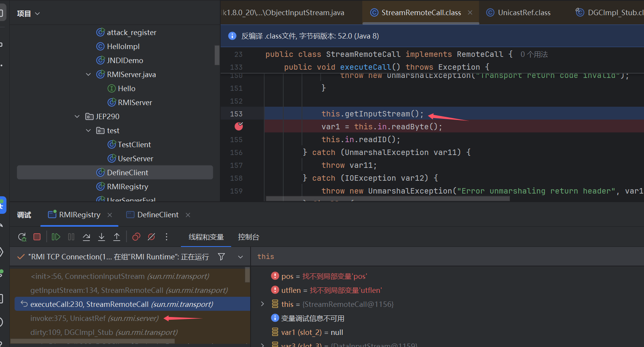Collapse the test folder
This screenshot has width=644, height=347.
88,130
